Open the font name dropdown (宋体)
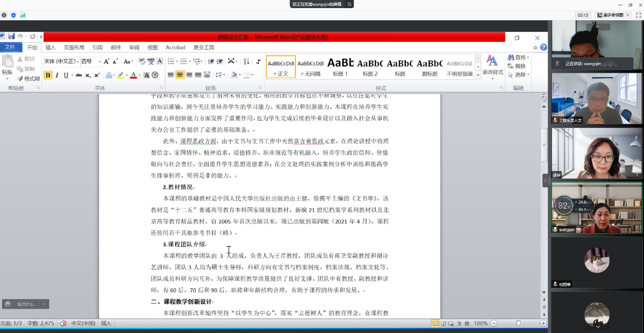Viewport: 644px width, 333px height. click(61, 61)
